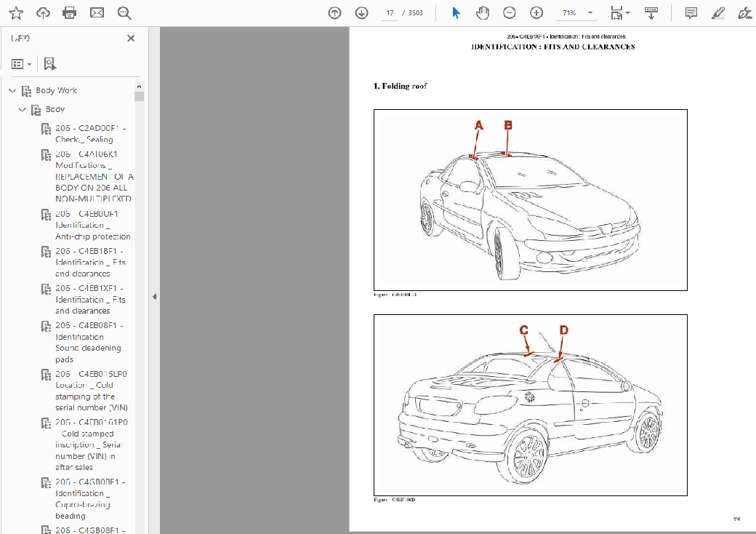Add a comment with speech bubble icon

[691, 13]
